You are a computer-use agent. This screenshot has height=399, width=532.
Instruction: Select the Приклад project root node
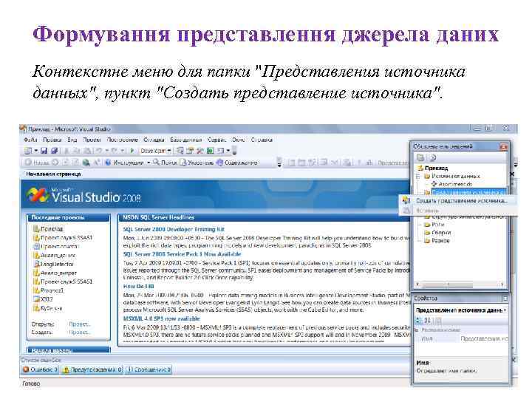432,168
